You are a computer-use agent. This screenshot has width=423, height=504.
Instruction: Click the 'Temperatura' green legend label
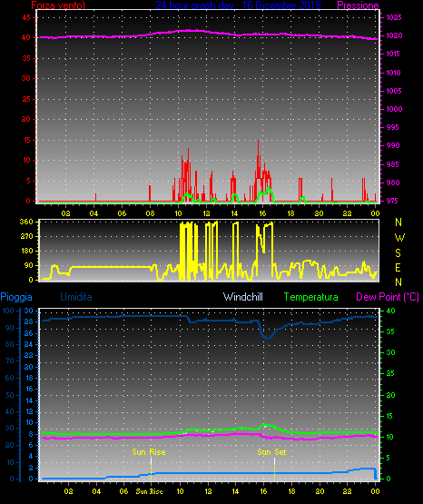[x=310, y=297]
